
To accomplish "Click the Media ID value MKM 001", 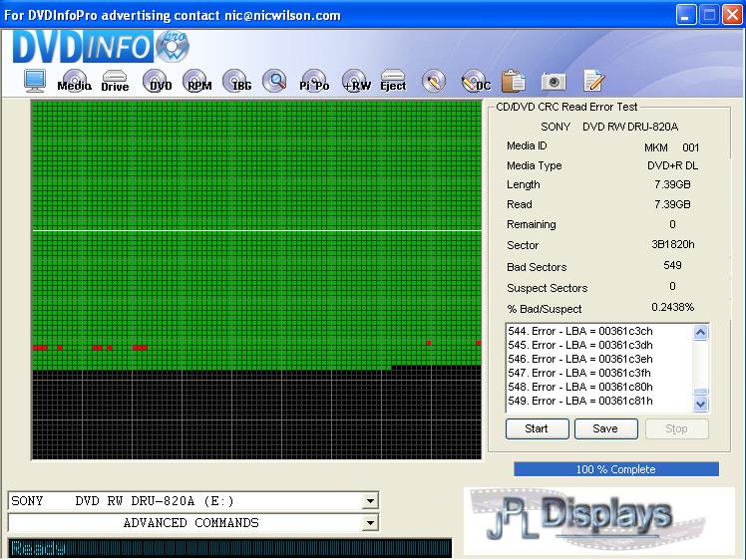I will coord(672,147).
